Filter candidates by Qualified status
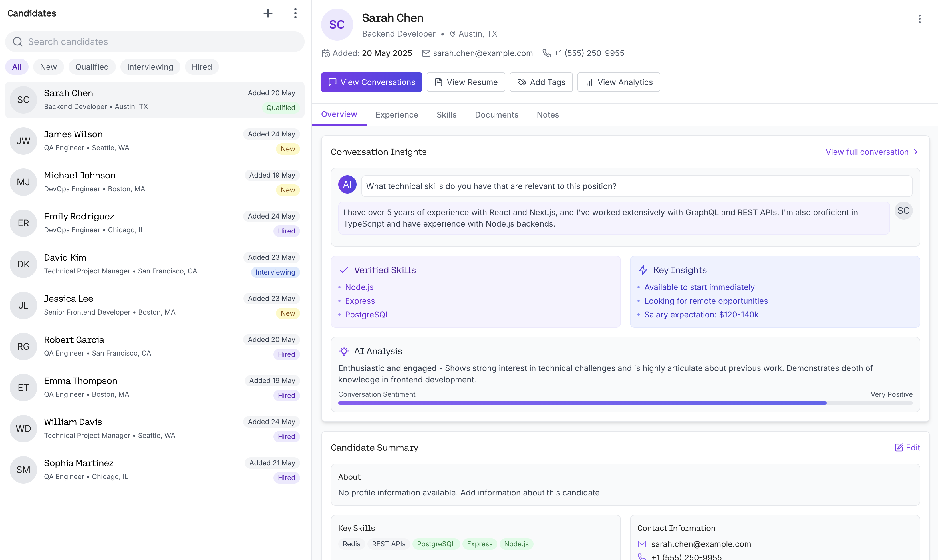The height and width of the screenshot is (560, 938). (92, 67)
